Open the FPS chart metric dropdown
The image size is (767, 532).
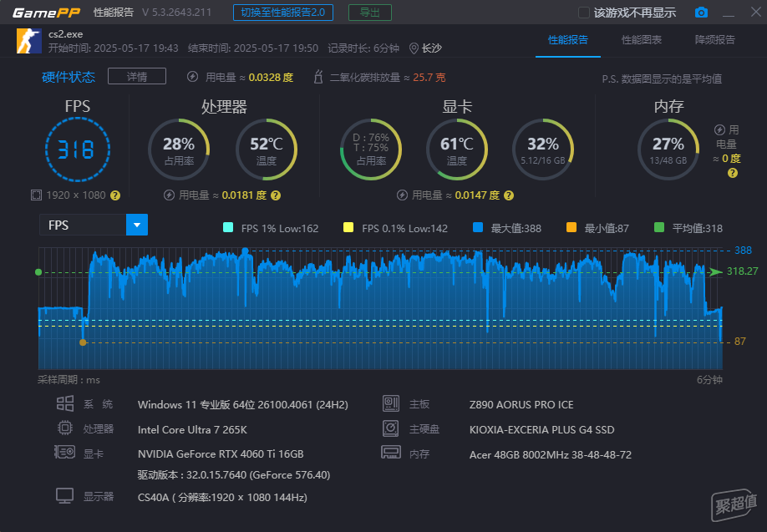pyautogui.click(x=137, y=225)
